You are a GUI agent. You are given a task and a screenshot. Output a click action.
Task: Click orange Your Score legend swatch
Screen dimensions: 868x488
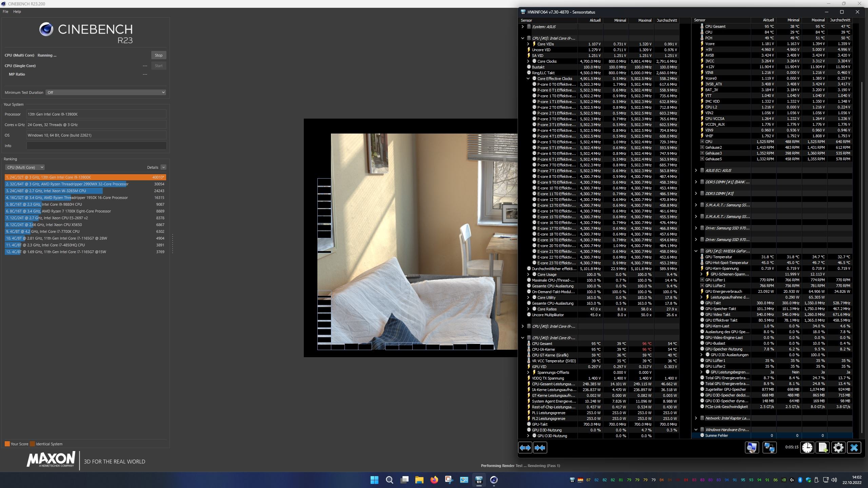tap(7, 444)
